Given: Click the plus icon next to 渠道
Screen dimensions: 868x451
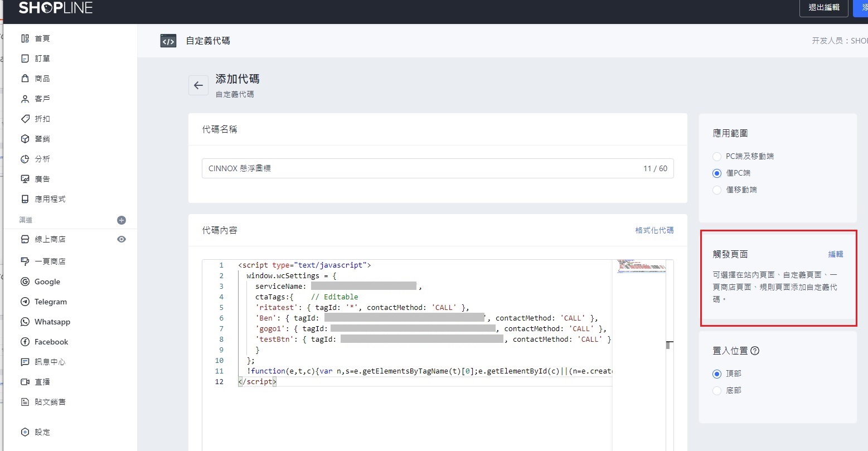Looking at the screenshot, I should click(122, 220).
